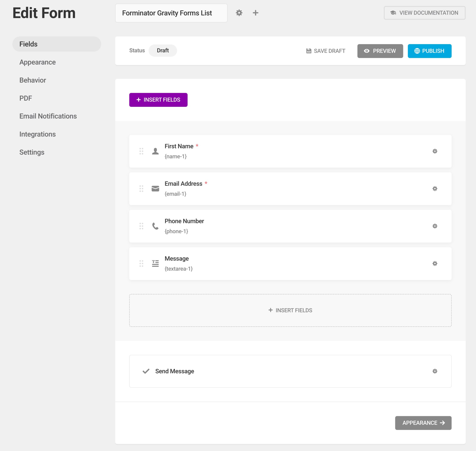Click the gear icon on Send Message button
The image size is (476, 451).
[x=435, y=371]
